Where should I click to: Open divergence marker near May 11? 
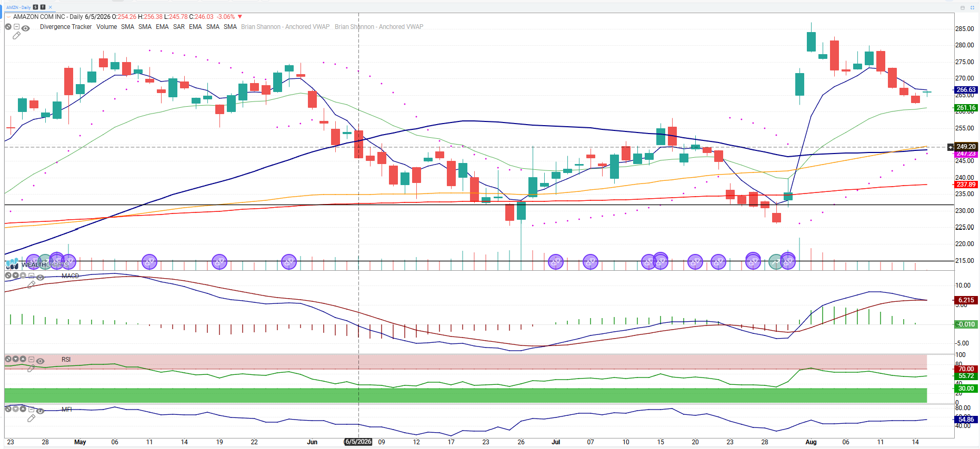coord(149,261)
